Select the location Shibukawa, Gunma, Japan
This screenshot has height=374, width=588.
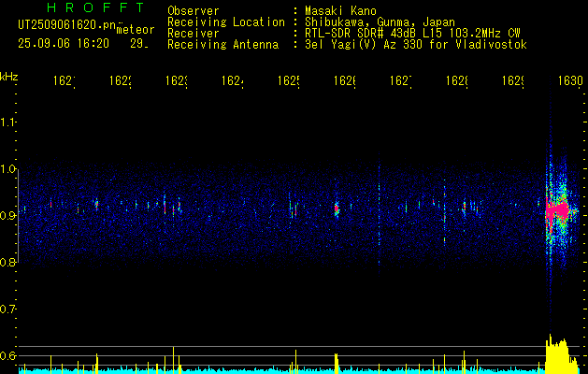[x=380, y=22]
